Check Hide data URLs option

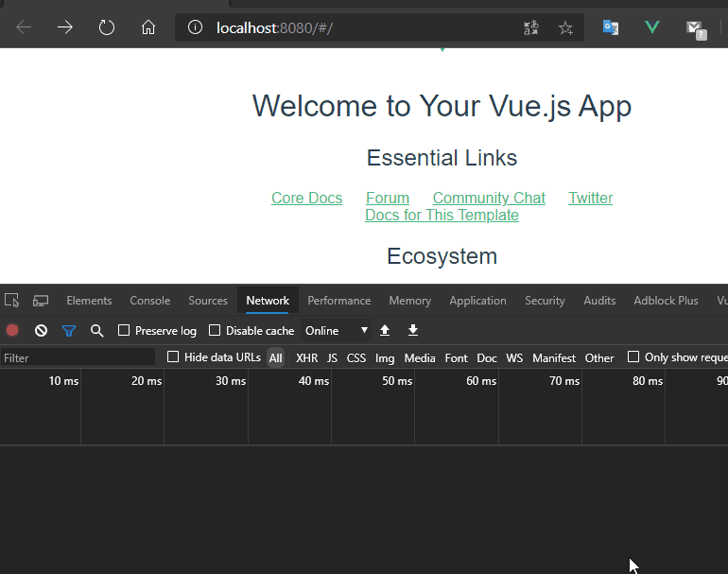(173, 357)
